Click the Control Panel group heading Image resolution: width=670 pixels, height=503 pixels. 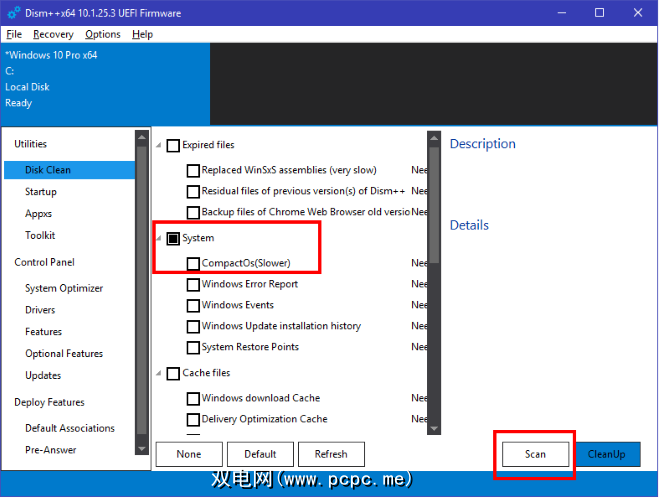(44, 262)
